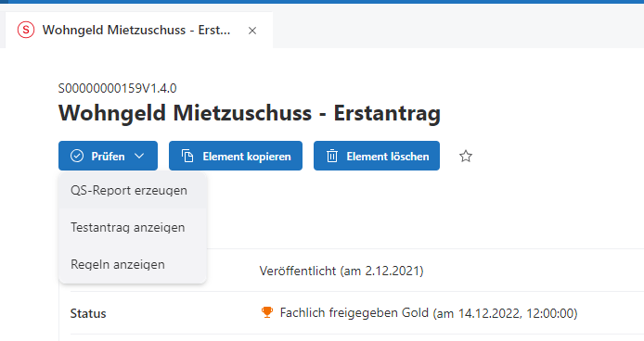Close the Wohngeld Mietzuschuss tab
This screenshot has height=341, width=644.
252,31
